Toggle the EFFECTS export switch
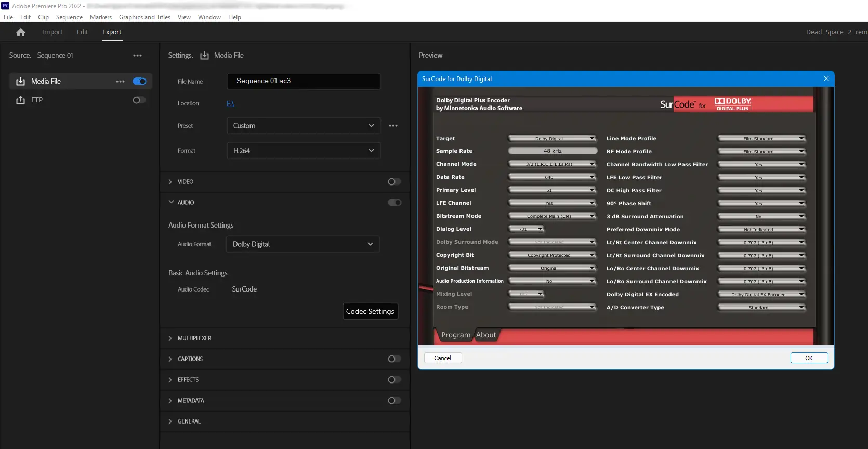Viewport: 868px width, 449px height. coord(394,380)
